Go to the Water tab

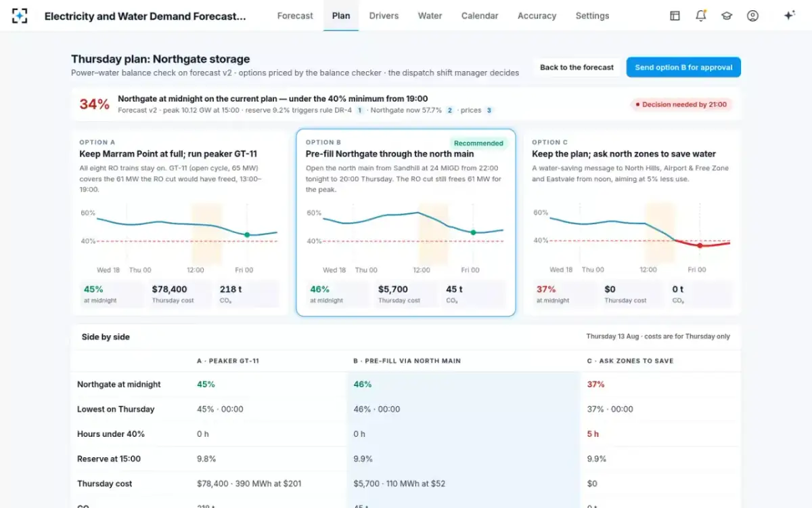tap(430, 16)
